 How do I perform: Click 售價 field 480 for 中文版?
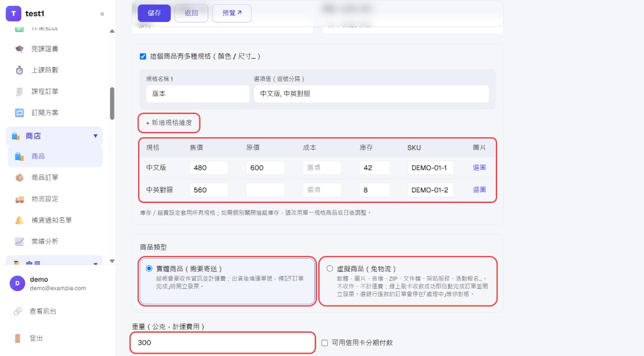209,168
